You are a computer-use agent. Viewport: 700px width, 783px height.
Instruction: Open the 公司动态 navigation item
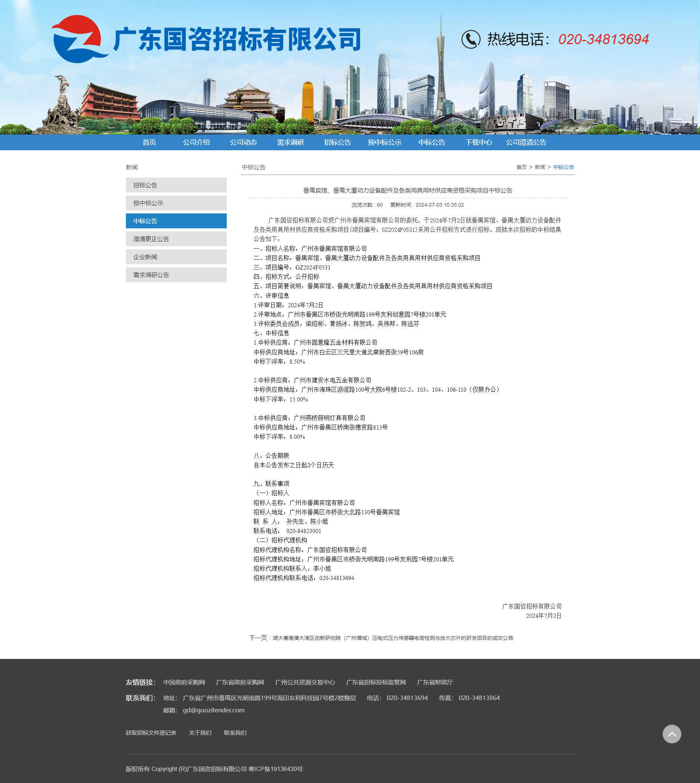pyautogui.click(x=244, y=142)
